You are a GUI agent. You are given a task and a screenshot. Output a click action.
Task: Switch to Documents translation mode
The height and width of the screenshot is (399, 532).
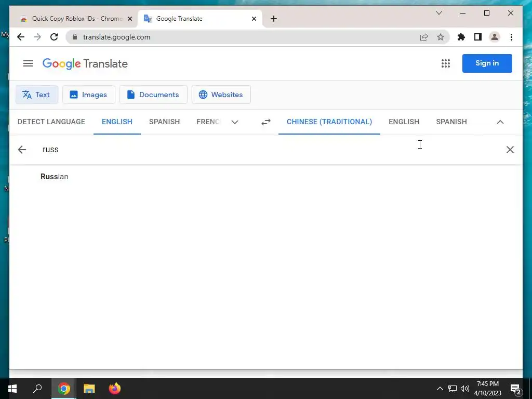(x=153, y=95)
